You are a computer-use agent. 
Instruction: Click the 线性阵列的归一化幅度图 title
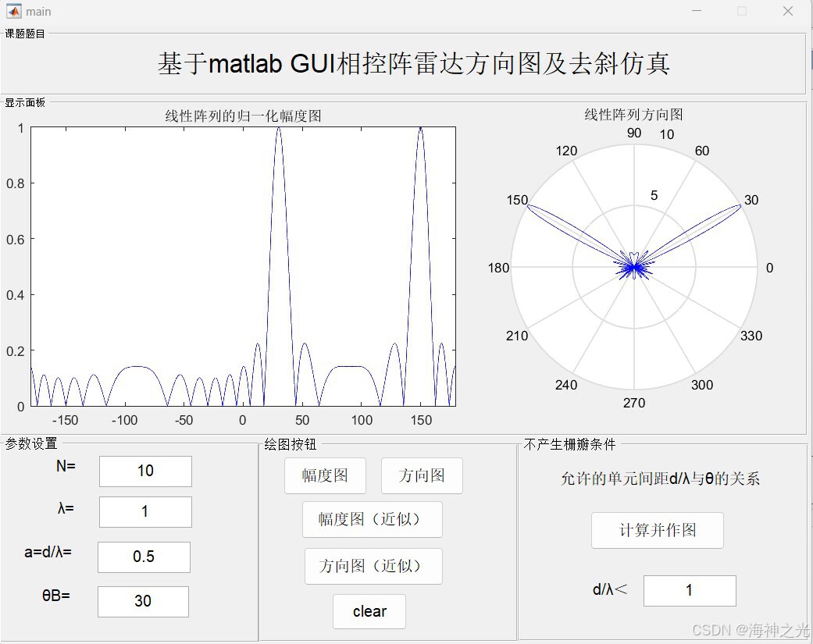(x=243, y=116)
